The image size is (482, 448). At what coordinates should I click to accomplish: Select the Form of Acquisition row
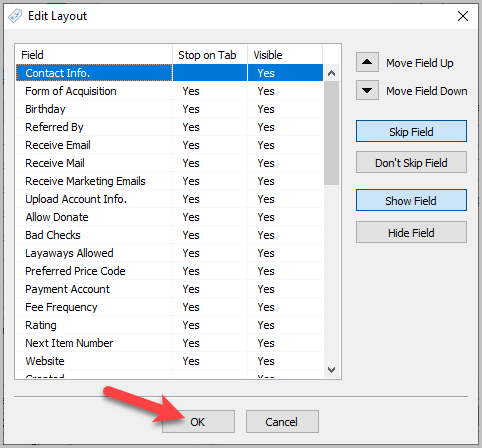169,91
